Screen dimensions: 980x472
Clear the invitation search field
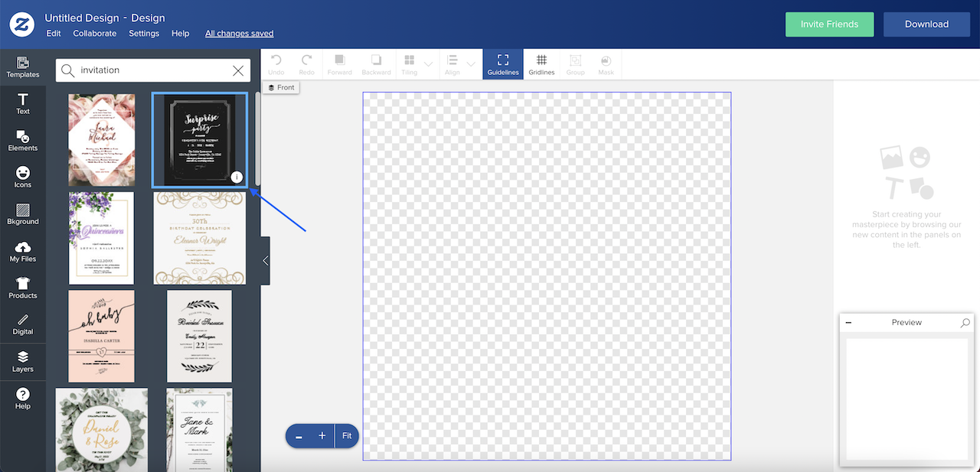(238, 70)
